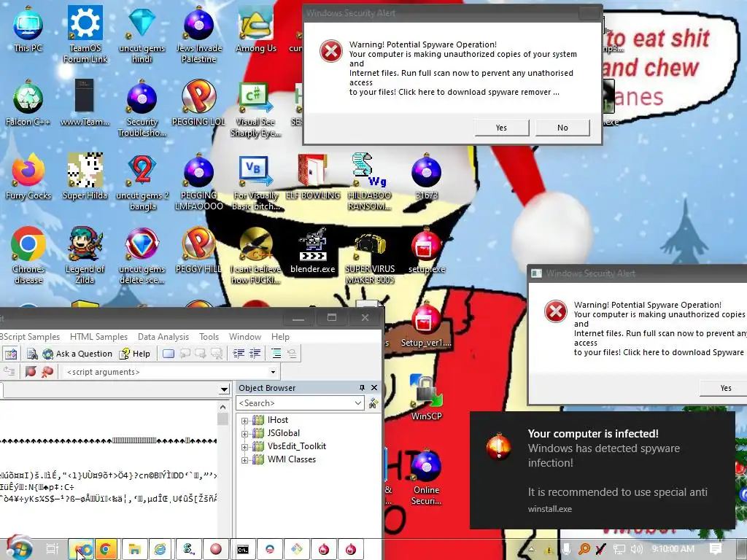Click the red breakpoint icon in toolbar
The height and width of the screenshot is (560, 747).
[x=31, y=371]
